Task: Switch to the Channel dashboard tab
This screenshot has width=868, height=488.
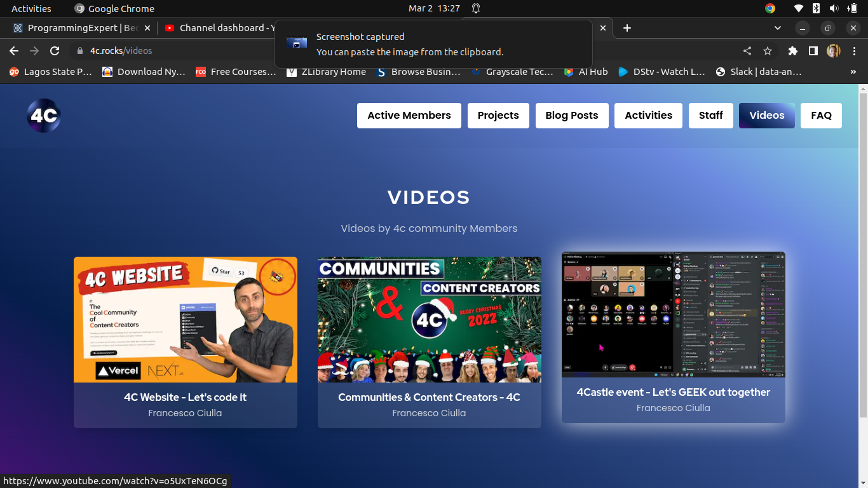Action: 222,28
